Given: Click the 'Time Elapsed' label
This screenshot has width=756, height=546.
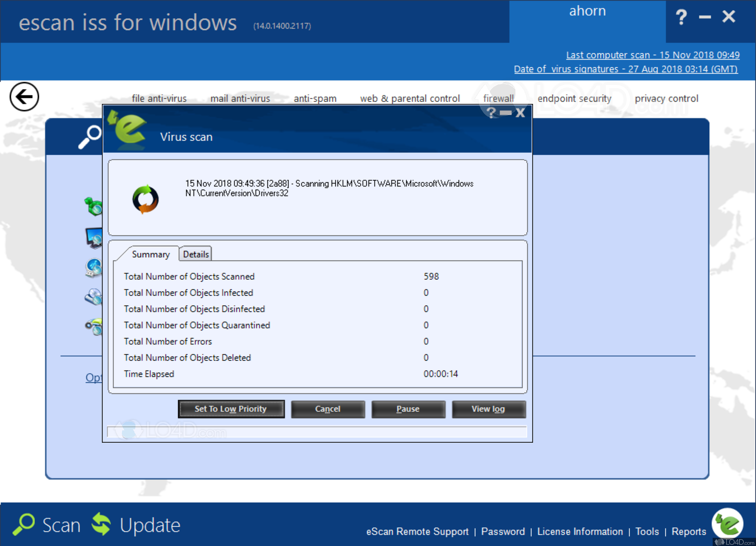Looking at the screenshot, I should click(x=149, y=374).
